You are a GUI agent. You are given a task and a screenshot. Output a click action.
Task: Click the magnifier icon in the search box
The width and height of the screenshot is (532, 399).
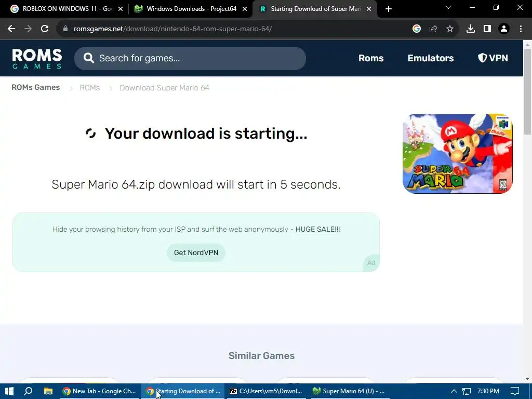[88, 58]
